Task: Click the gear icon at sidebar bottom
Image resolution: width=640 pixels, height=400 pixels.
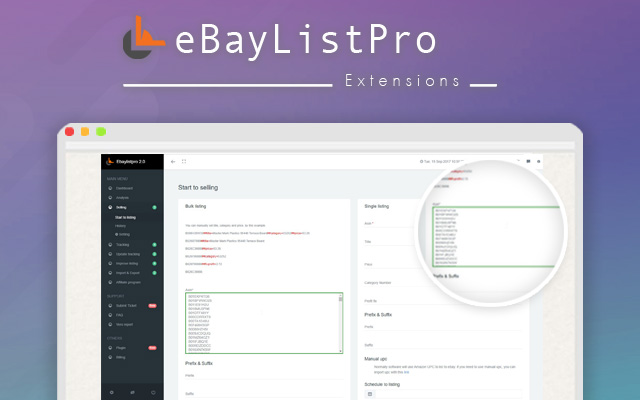Action: [111, 392]
